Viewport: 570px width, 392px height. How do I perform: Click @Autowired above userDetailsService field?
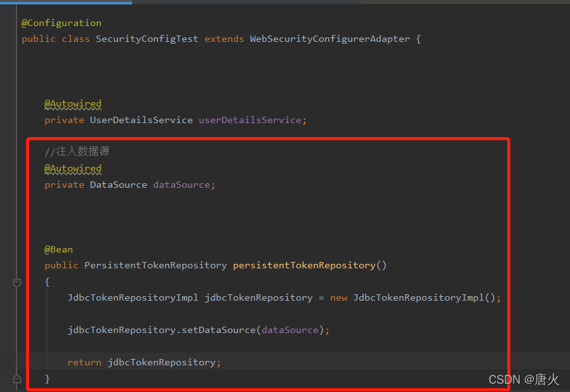pyautogui.click(x=73, y=104)
